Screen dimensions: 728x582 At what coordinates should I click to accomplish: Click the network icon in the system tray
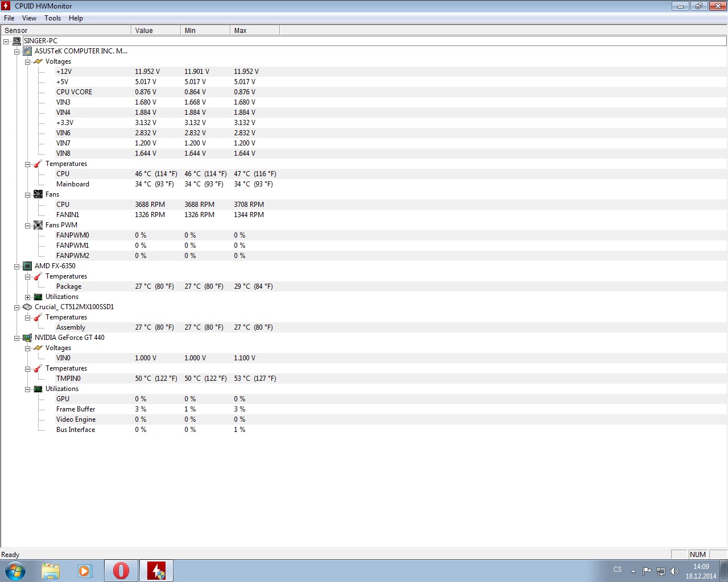coord(661,571)
